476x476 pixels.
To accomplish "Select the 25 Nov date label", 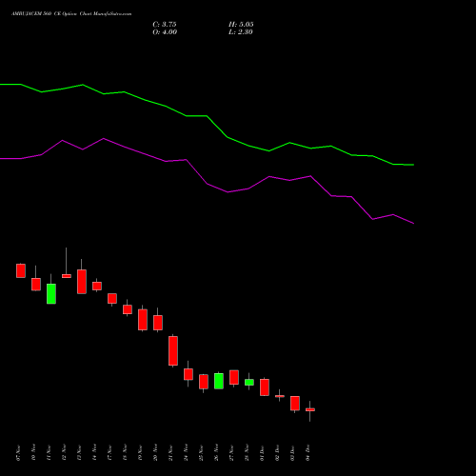I will click(201, 452).
